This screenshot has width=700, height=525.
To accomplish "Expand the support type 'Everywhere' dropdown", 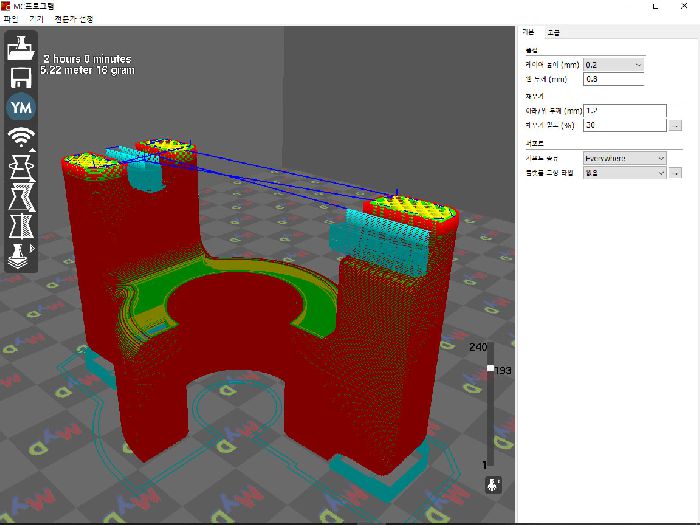I will point(625,158).
